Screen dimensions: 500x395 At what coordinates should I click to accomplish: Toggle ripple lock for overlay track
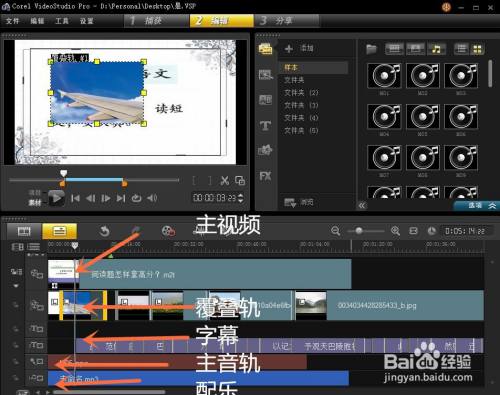click(15, 305)
